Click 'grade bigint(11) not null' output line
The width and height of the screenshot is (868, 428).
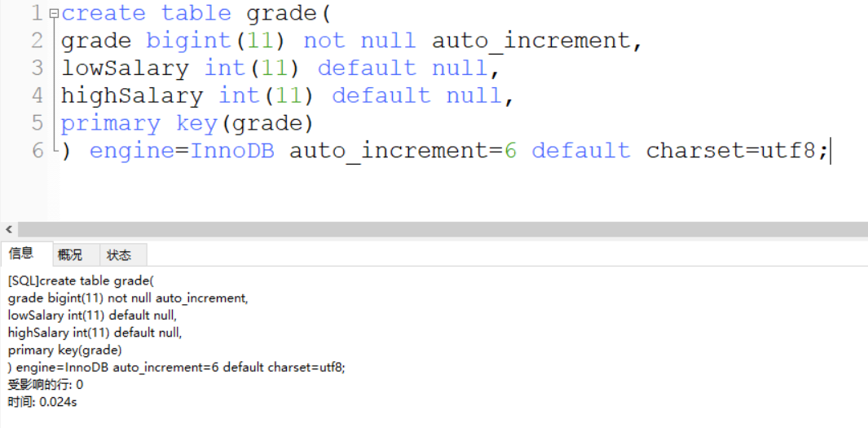pyautogui.click(x=128, y=299)
